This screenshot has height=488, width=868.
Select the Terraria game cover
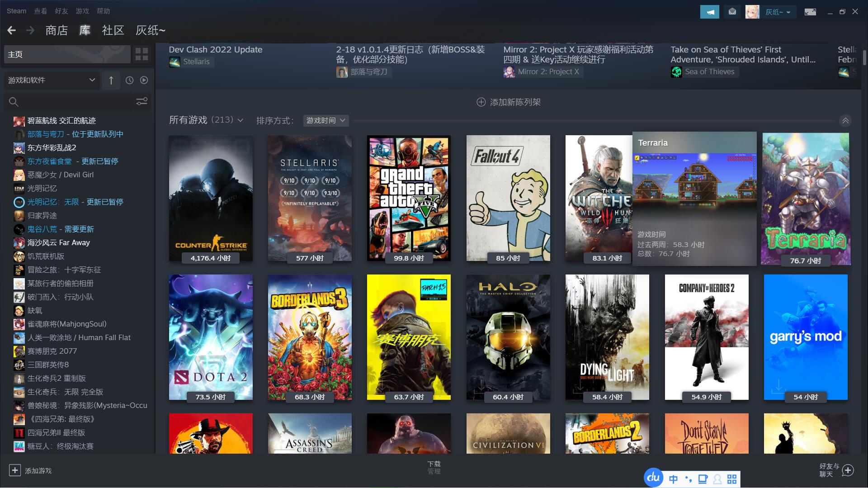coord(806,199)
